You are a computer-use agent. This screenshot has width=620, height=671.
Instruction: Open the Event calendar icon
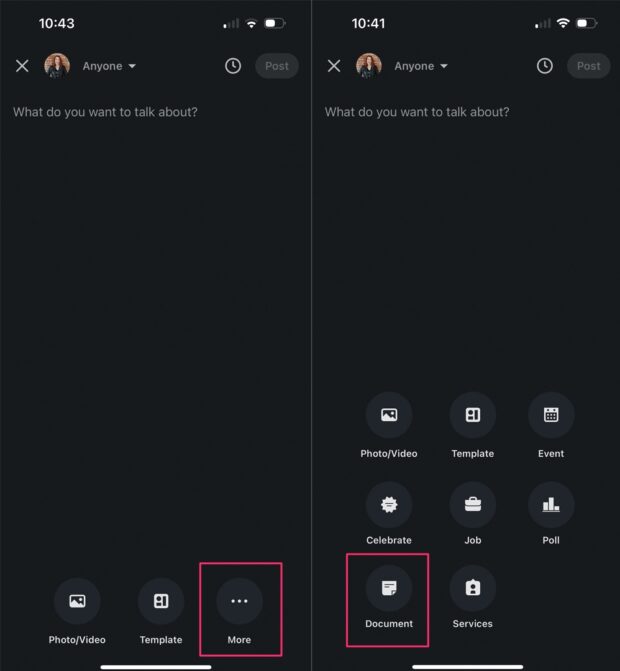551,415
